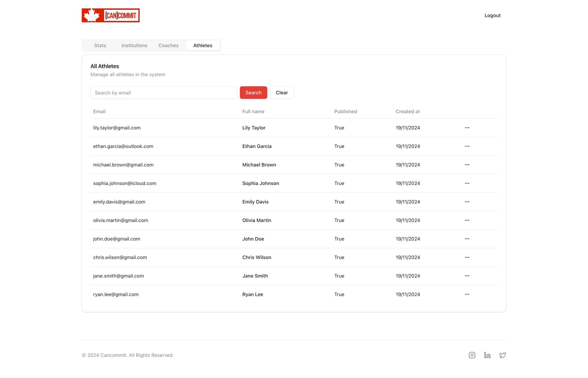Click the name Michael Brown
This screenshot has height=378, width=588.
point(259,165)
